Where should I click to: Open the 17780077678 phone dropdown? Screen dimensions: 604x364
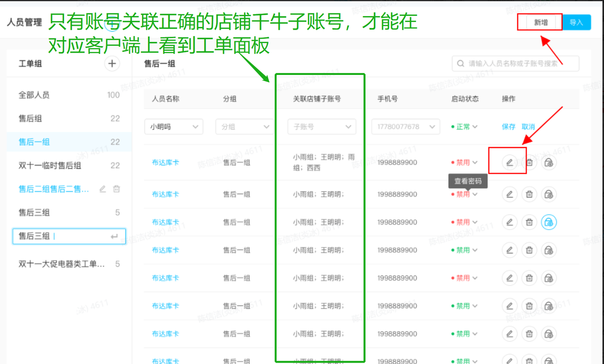(x=406, y=127)
